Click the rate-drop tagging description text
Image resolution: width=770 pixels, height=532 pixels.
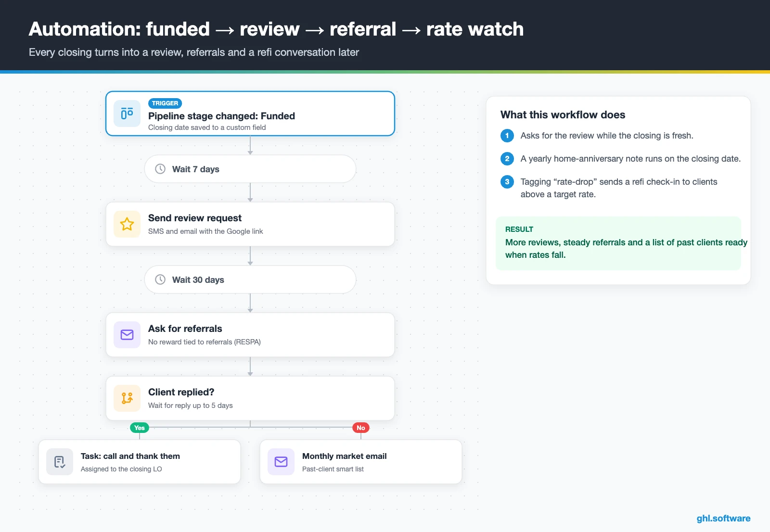tap(619, 188)
